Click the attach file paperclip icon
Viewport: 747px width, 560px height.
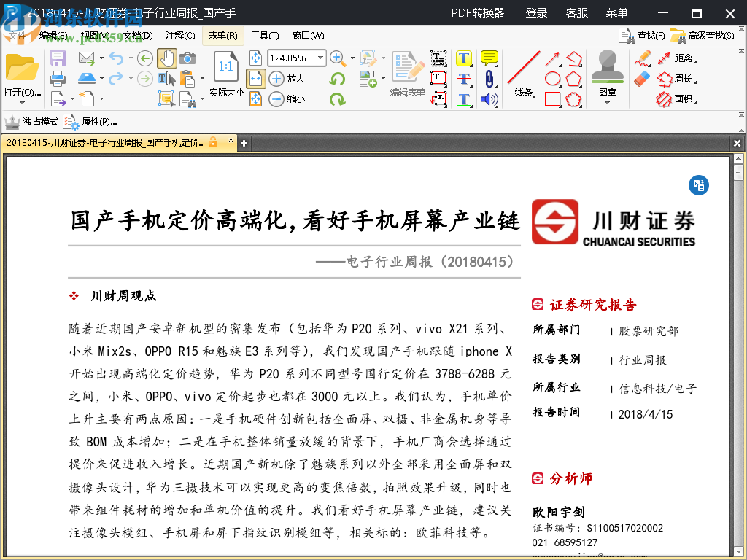point(487,78)
